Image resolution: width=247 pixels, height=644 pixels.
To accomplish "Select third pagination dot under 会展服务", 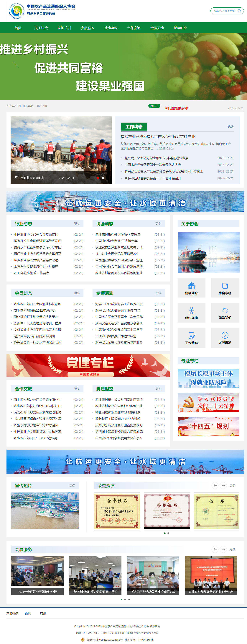I will [129, 599].
